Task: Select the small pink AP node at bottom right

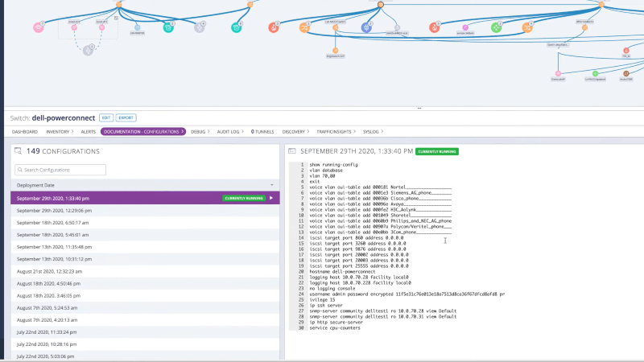Action: coord(558,73)
